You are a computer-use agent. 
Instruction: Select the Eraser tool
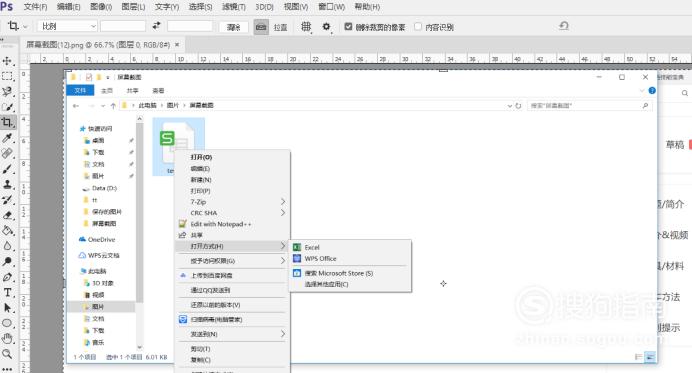(x=7, y=215)
